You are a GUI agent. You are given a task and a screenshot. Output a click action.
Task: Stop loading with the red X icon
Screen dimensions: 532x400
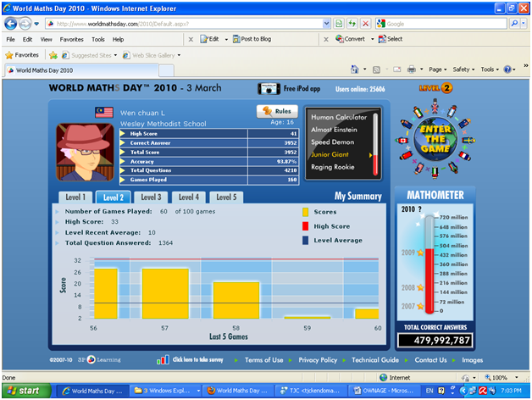click(x=365, y=24)
